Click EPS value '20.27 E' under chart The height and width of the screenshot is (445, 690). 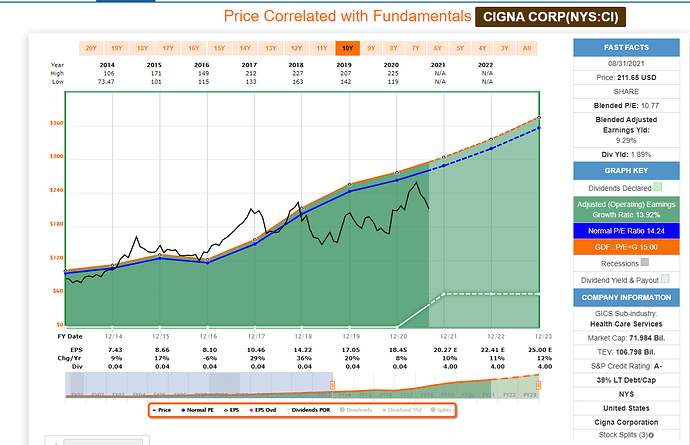click(x=445, y=350)
